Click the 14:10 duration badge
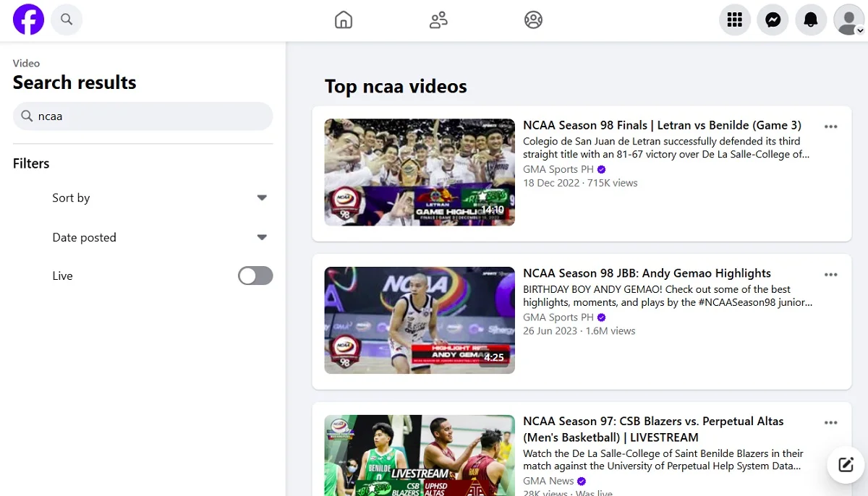The image size is (868, 496). (x=493, y=210)
